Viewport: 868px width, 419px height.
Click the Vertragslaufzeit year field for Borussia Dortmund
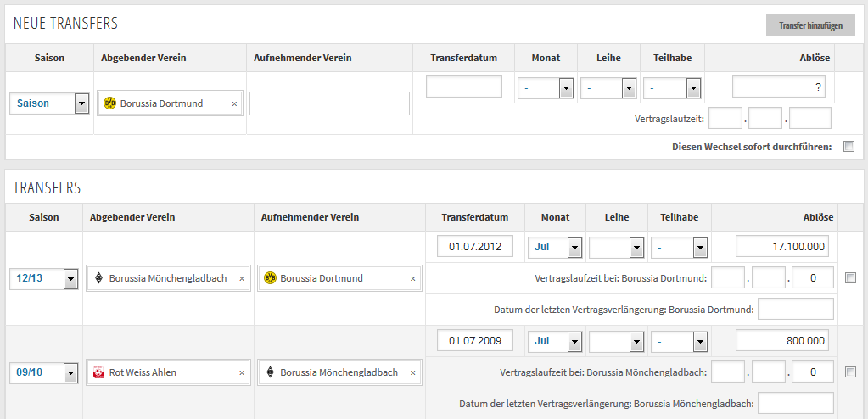[813, 277]
